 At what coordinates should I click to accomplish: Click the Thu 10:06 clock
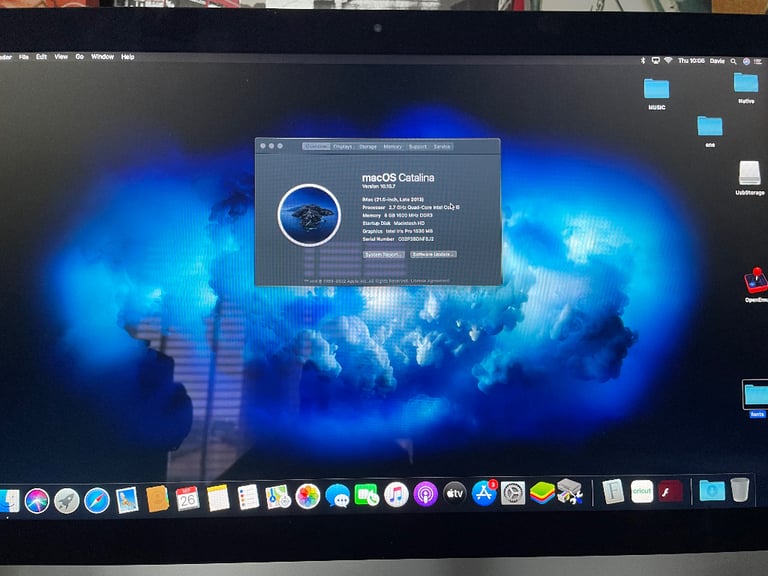691,61
